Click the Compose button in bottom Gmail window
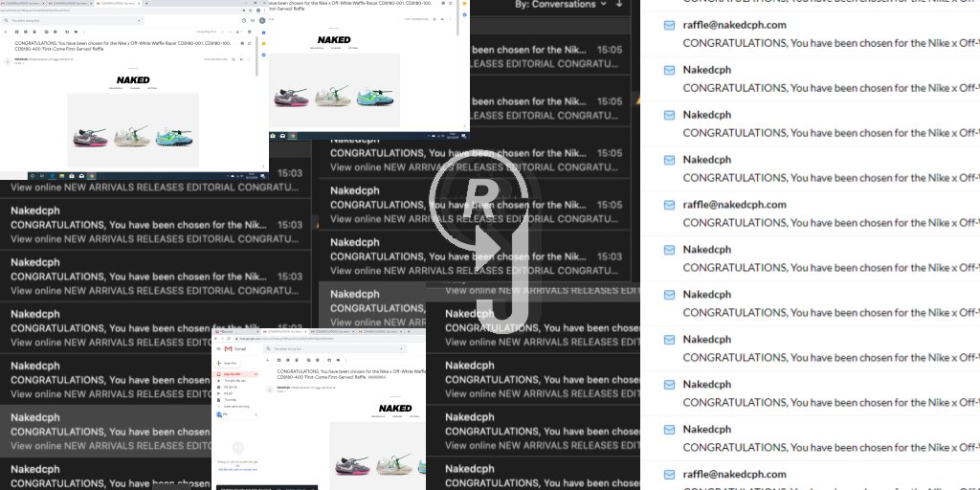This screenshot has height=490, width=980. (227, 363)
